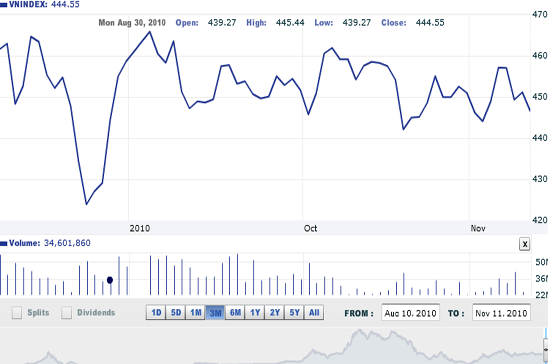Select the 5D time range
The image size is (550, 364).
[175, 312]
